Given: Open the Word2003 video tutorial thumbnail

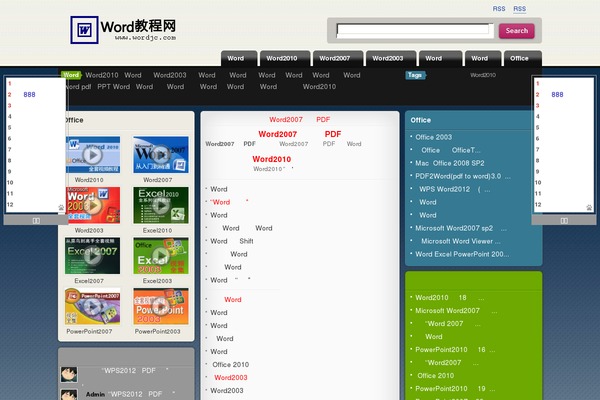Looking at the screenshot, I should click(92, 205).
